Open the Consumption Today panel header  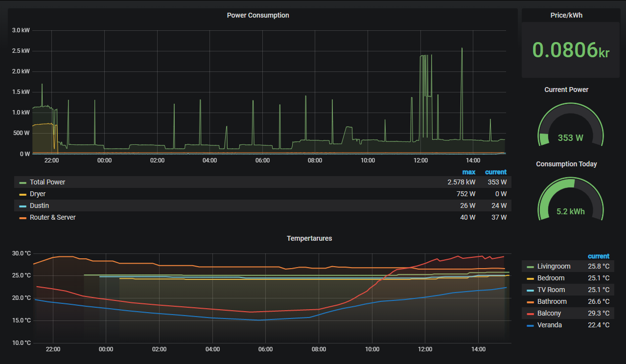coord(566,164)
